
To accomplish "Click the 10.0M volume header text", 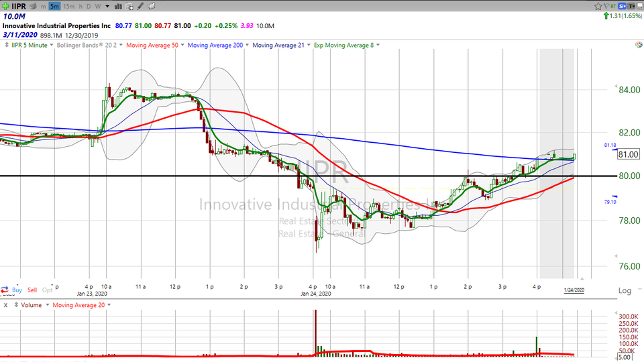I will click(14, 16).
